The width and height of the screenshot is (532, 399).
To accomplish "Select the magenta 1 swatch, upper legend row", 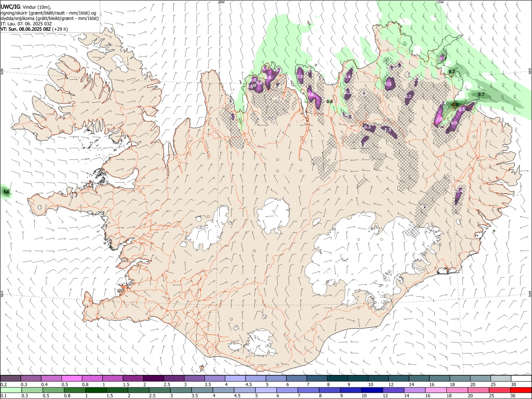I will (112, 379).
